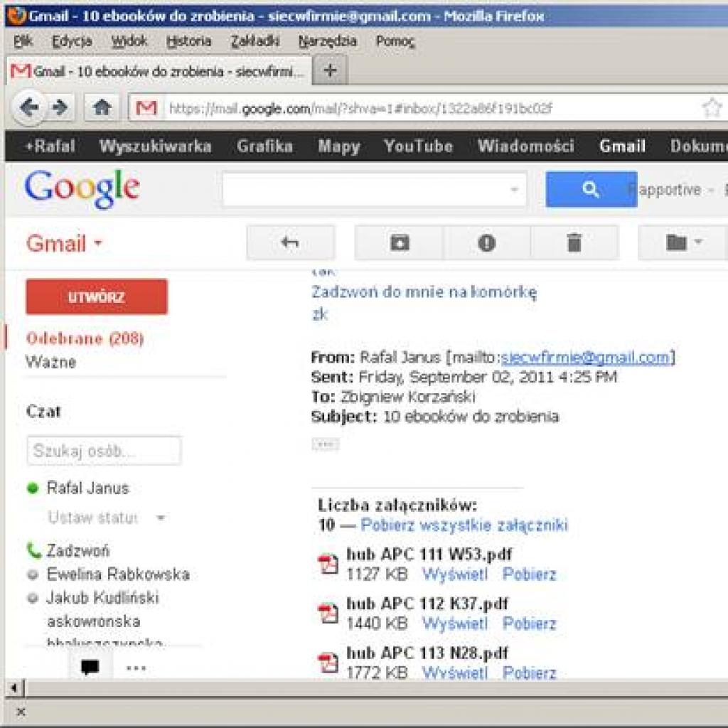Click Wyświetl for hub APC 112 K37.pdf

[455, 623]
